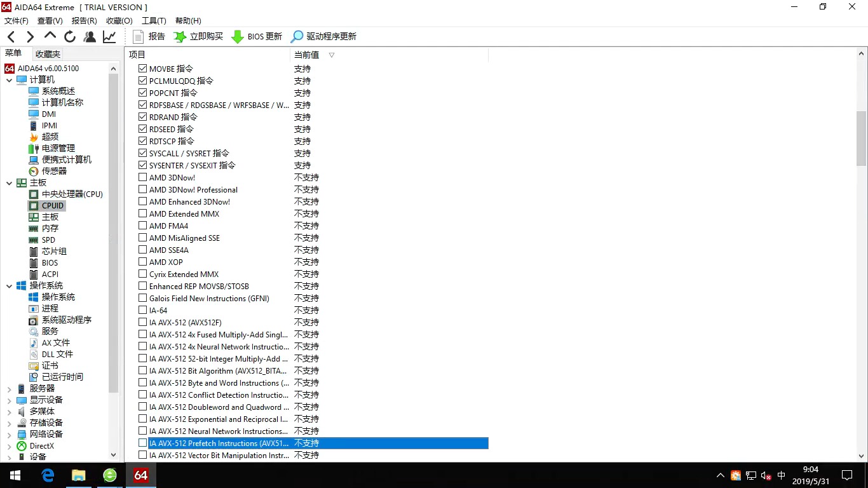Viewport: 868px width, 488px height.
Task: Expand the 存储设备 tree node
Action: pos(9,423)
